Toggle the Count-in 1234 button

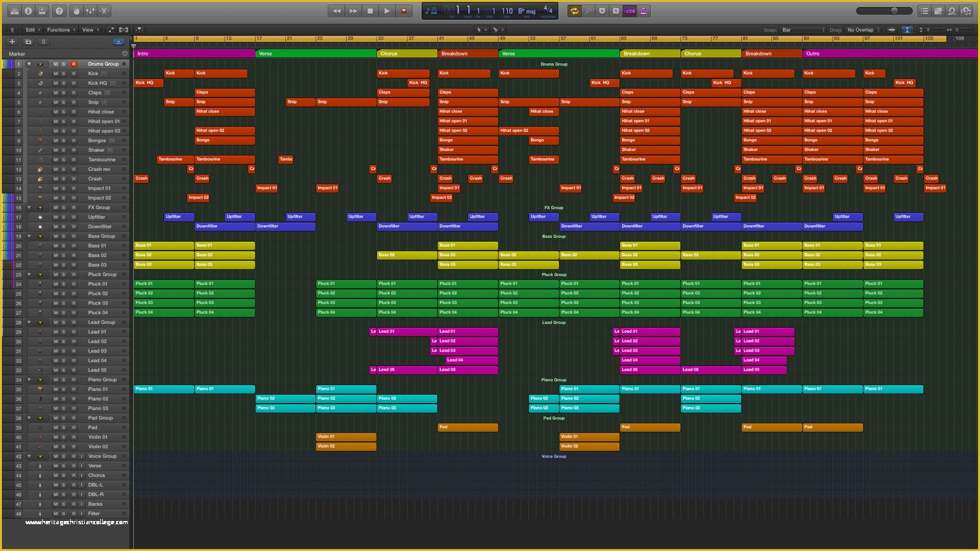click(630, 11)
